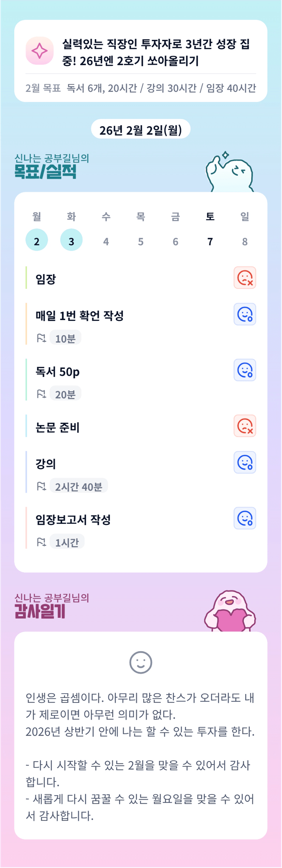Click the happy face for 임장보고서 작성

click(x=244, y=518)
